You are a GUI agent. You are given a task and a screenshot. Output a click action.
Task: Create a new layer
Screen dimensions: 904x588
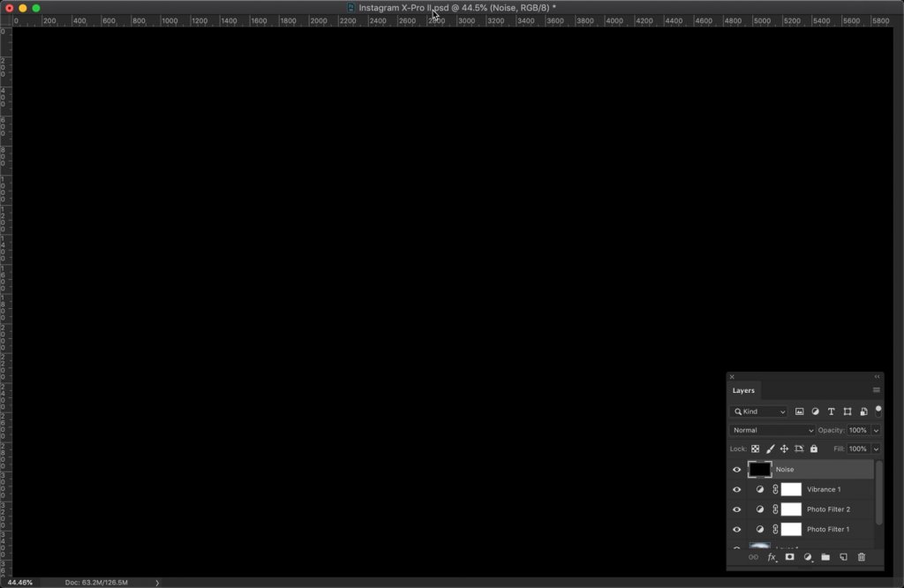843,557
